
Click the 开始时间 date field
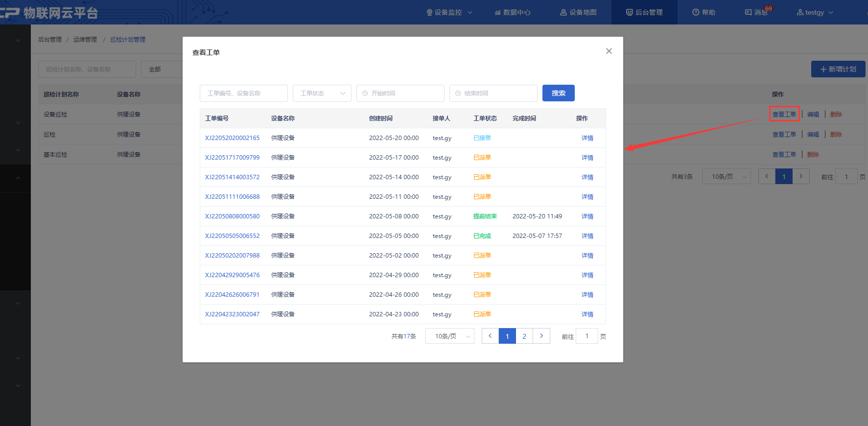point(400,93)
